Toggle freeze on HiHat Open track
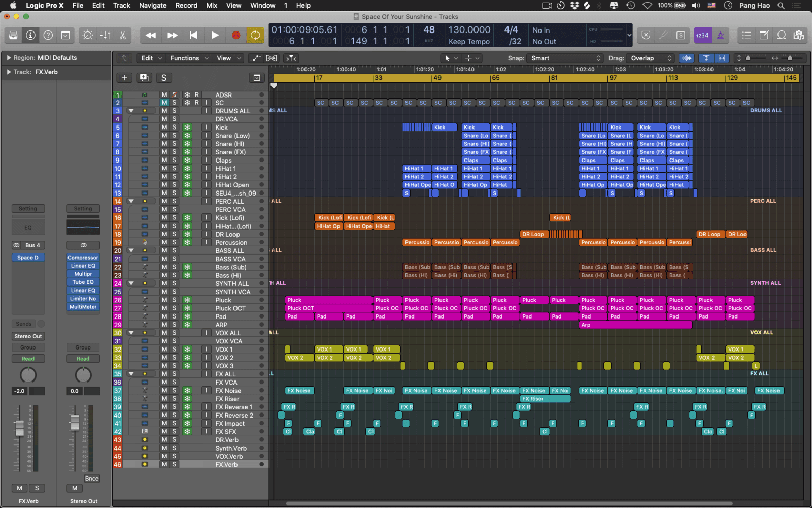The image size is (812, 508). 187,185
